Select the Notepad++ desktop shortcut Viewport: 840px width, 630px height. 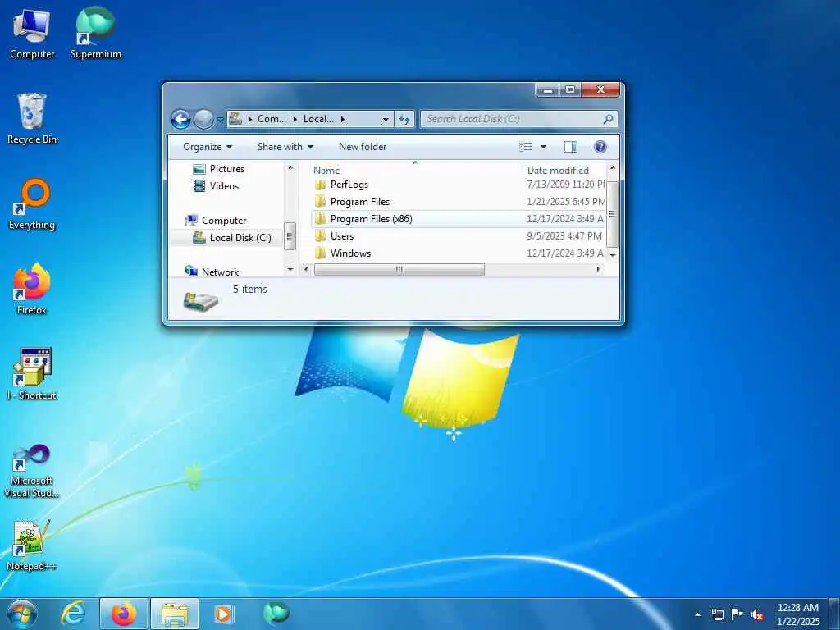[x=32, y=546]
